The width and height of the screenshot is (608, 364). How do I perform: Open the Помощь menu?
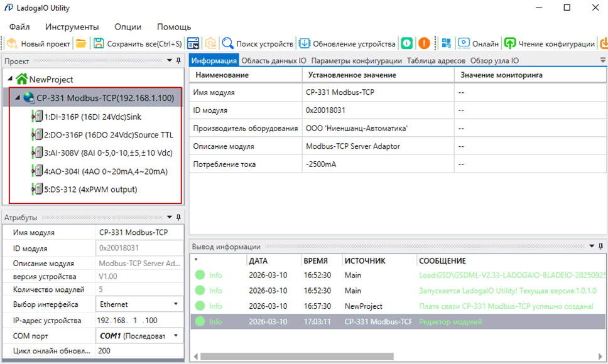pos(174,27)
